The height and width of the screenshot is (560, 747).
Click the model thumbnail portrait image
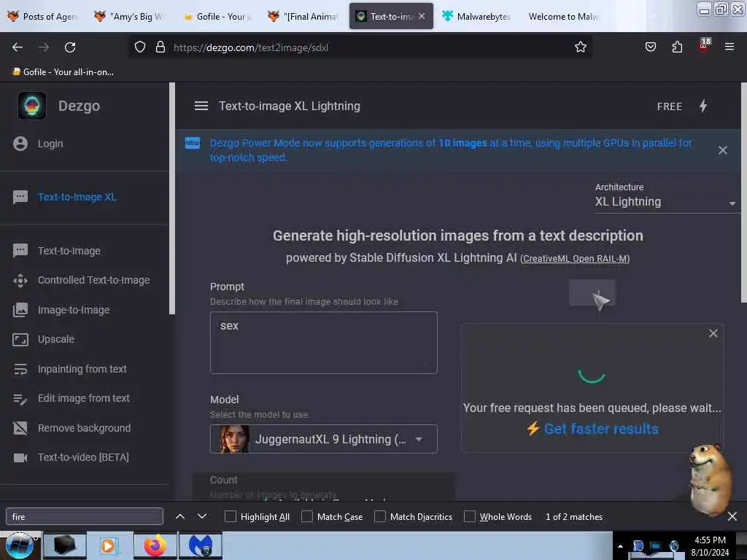coord(235,439)
